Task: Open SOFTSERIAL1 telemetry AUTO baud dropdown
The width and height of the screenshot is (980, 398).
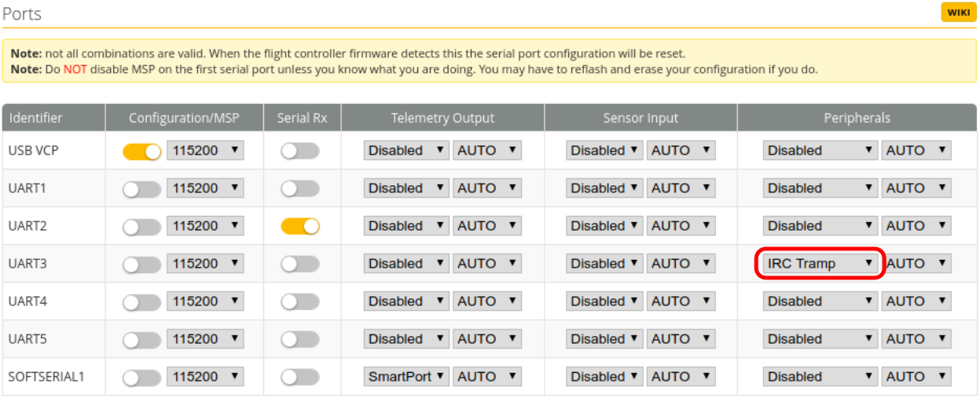Action: coord(486,377)
